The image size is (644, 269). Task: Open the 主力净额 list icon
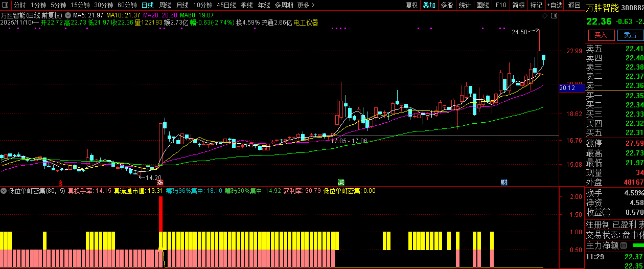pos(623,246)
